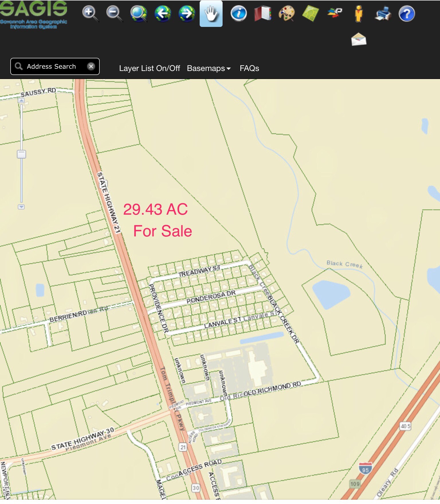Toggle Layer List On/Off
Screen dimensions: 440x504
[149, 68]
